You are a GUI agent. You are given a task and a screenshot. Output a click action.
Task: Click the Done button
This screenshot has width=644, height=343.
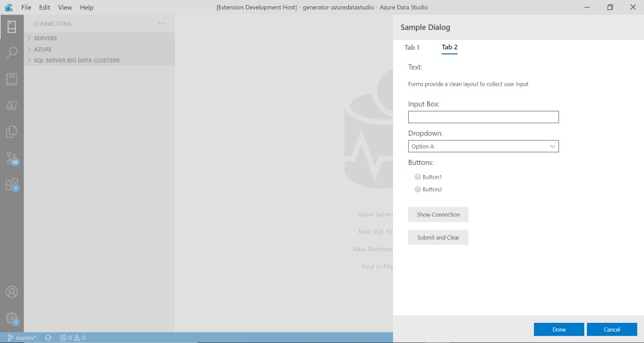click(559, 329)
